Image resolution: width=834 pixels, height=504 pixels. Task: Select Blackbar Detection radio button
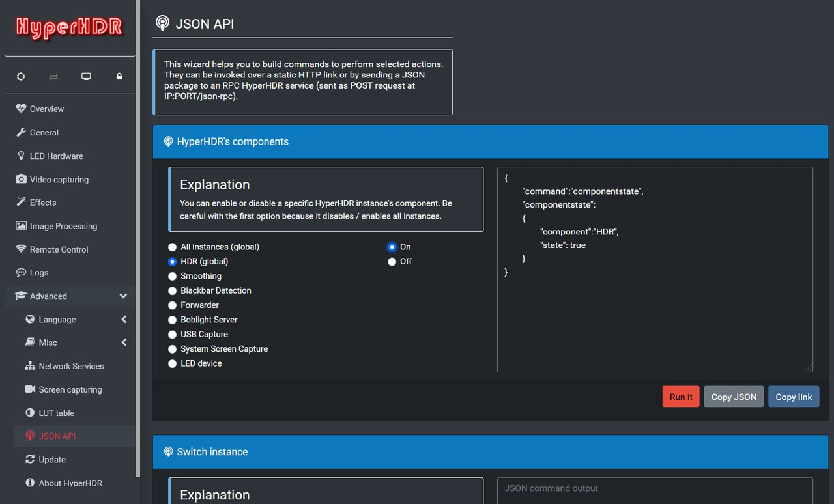pyautogui.click(x=173, y=291)
